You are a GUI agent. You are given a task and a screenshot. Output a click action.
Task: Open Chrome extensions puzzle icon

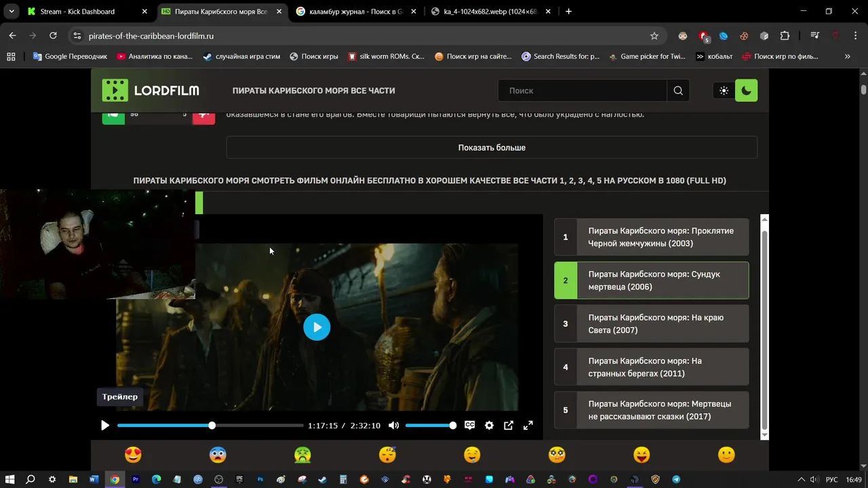(785, 36)
